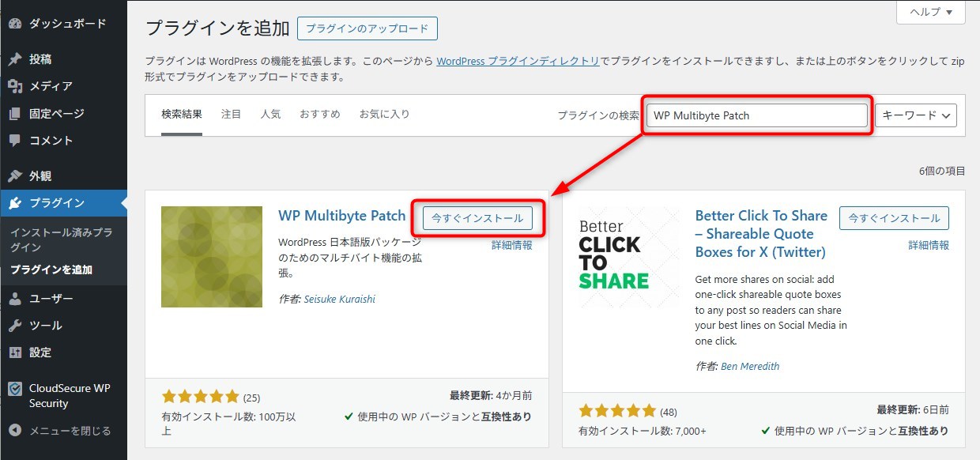The image size is (980, 460).
Task: Click the media icon beside メディア
Action: coord(14,86)
